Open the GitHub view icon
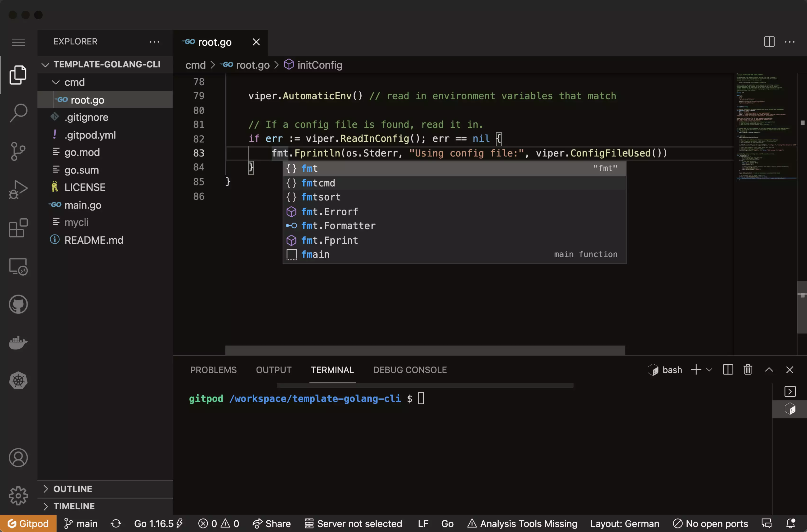Screen dimensions: 807x532 18,304
